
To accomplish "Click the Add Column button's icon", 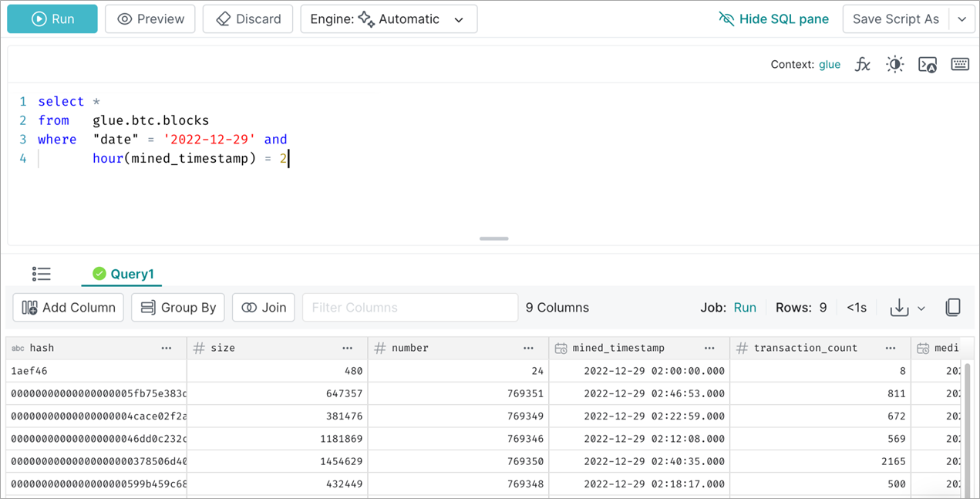I will point(29,308).
